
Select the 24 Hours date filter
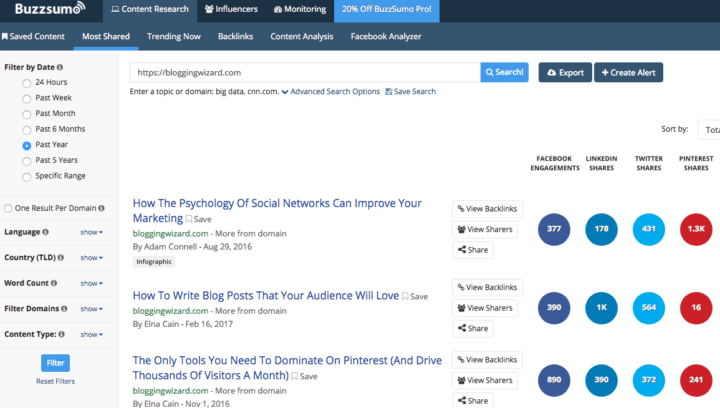pos(27,83)
